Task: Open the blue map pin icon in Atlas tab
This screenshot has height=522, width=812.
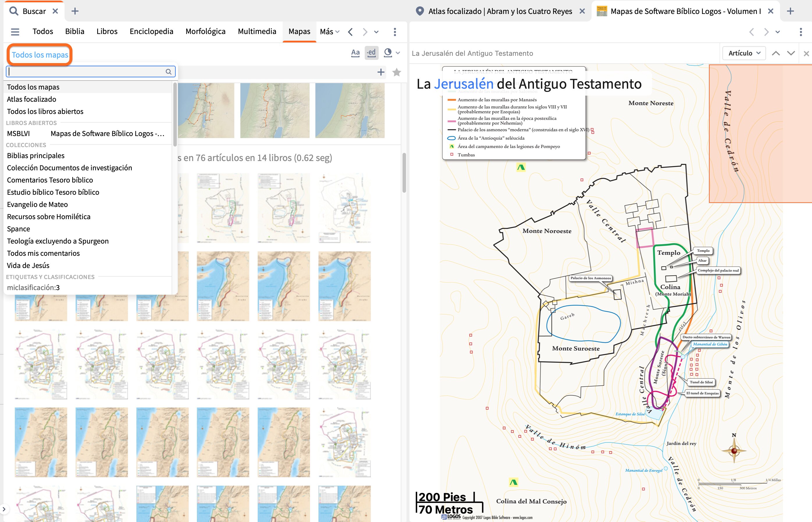Action: [420, 11]
